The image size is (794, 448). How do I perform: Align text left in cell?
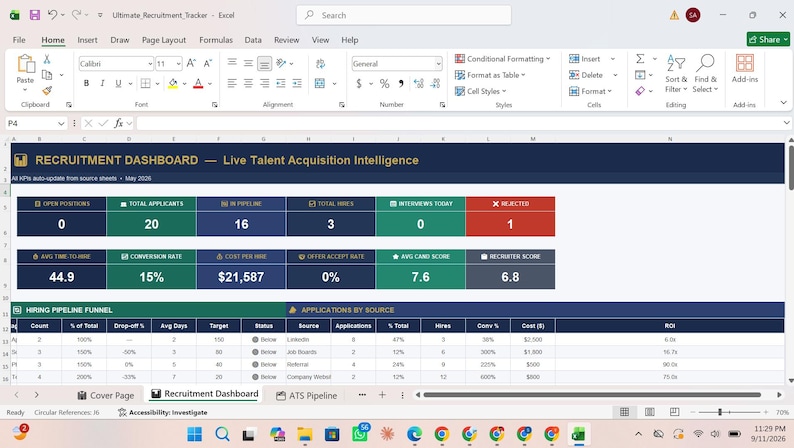pyautogui.click(x=232, y=83)
